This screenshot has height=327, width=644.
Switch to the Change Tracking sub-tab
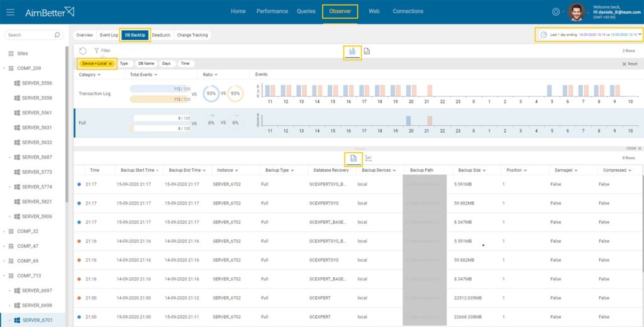(x=192, y=35)
